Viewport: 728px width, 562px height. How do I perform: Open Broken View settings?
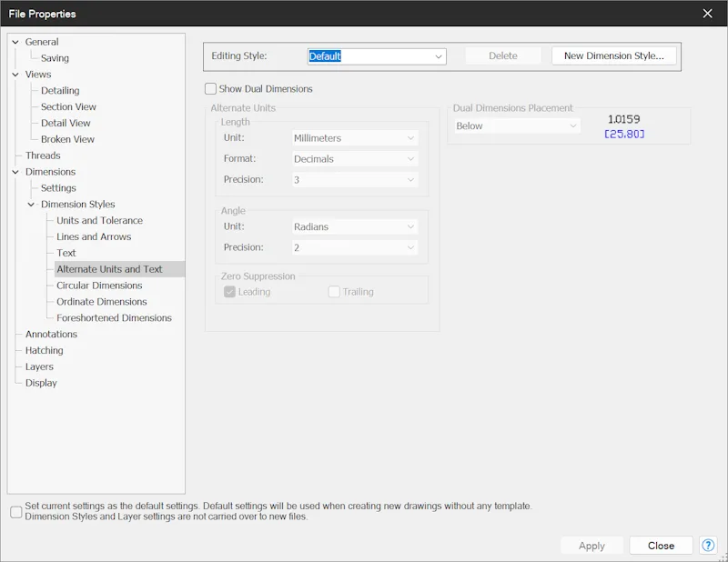click(67, 139)
